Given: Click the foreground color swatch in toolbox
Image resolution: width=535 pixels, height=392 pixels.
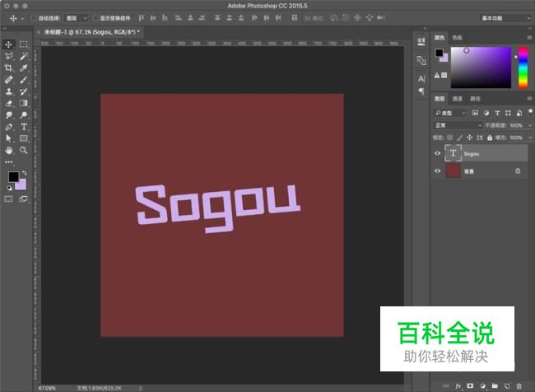Looking at the screenshot, I should tap(14, 176).
